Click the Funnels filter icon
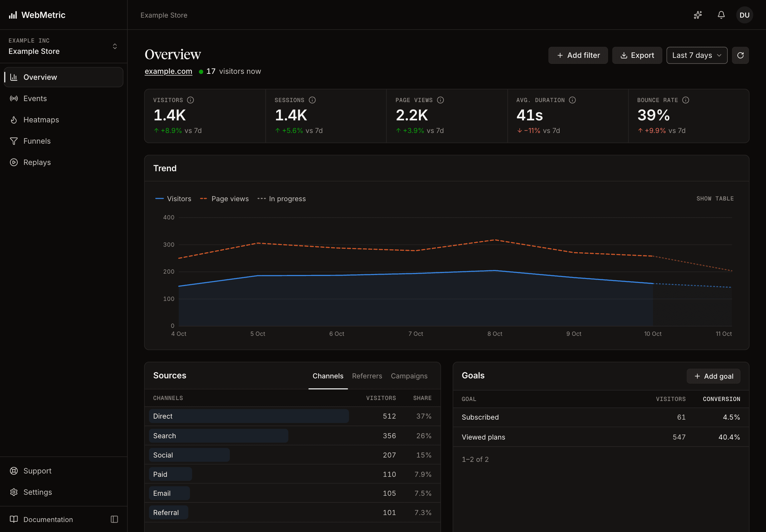This screenshot has width=766, height=532. [14, 141]
